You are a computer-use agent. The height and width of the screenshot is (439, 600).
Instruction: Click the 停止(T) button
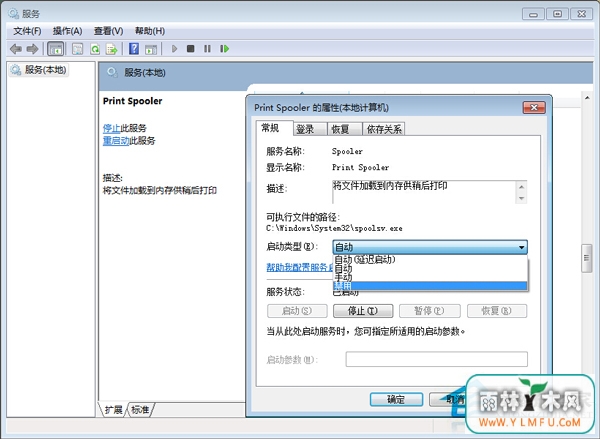coord(363,311)
